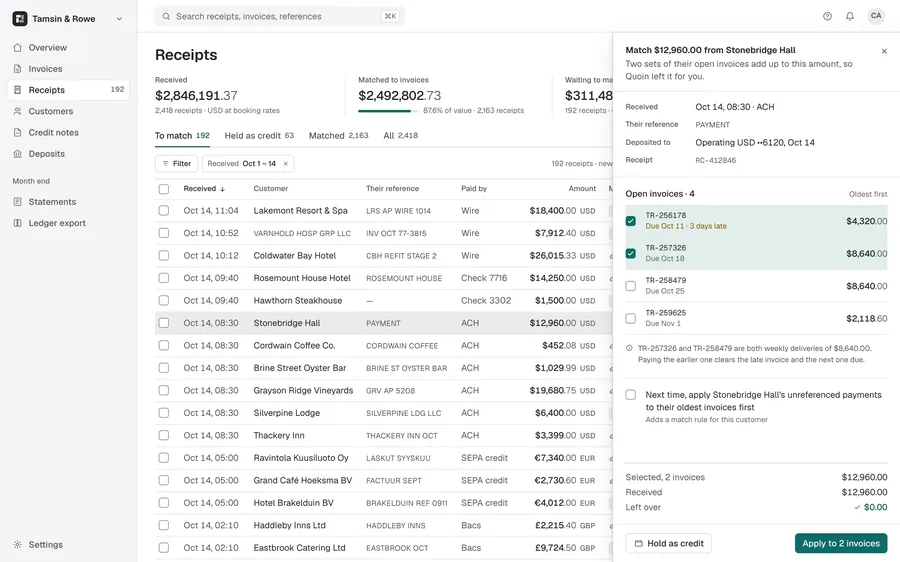Uncheck invoice TR-257326
The width and height of the screenshot is (900, 562).
point(631,254)
